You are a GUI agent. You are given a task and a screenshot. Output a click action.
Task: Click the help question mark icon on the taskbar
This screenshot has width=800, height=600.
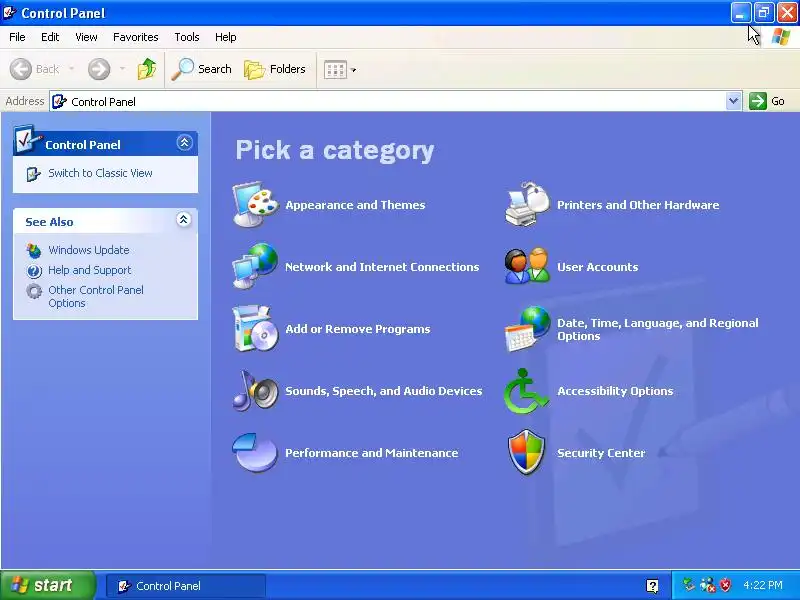coord(652,586)
